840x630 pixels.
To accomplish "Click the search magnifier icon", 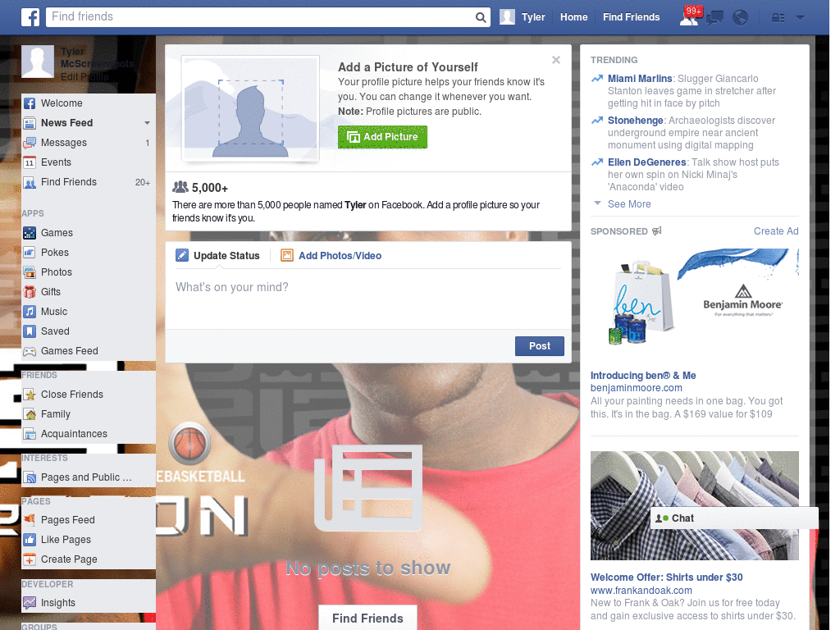I will [x=481, y=18].
